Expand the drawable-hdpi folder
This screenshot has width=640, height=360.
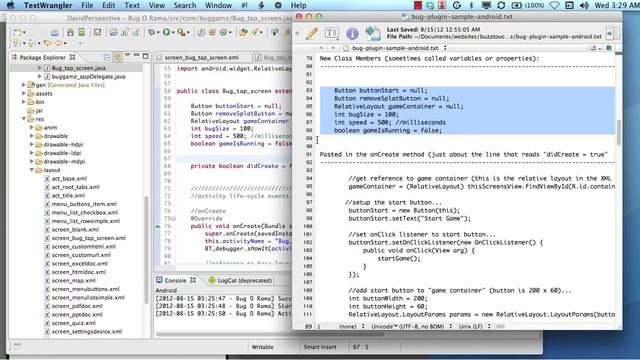tap(32, 144)
